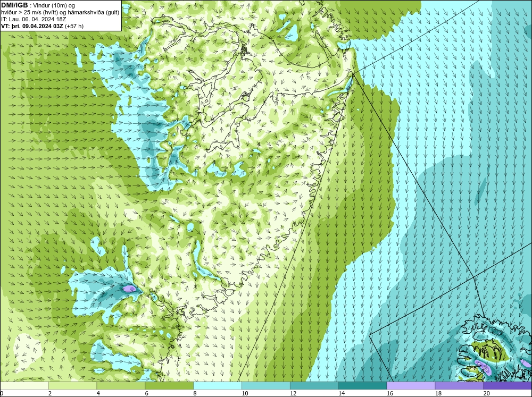Click the legend label '4'
532x397 pixels.
[x=98, y=393]
